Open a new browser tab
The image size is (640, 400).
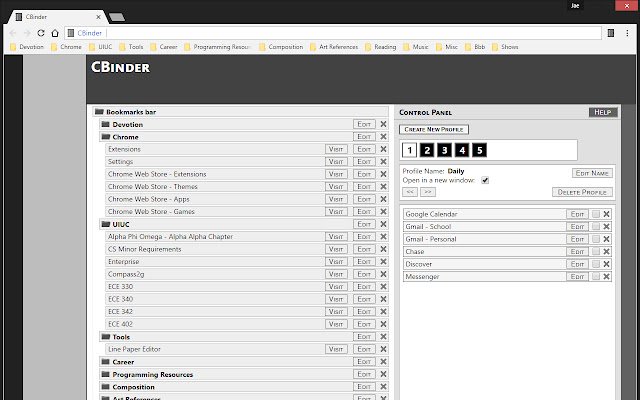[x=117, y=17]
